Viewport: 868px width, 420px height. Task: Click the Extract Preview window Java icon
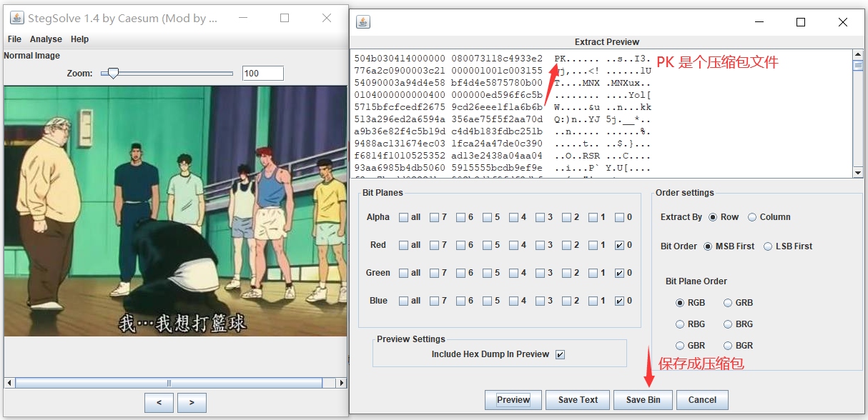(363, 22)
